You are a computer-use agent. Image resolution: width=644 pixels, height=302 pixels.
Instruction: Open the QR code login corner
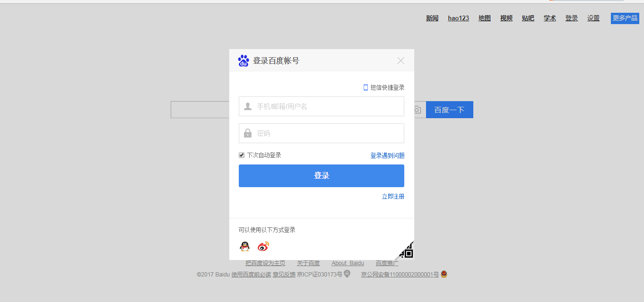(405, 250)
